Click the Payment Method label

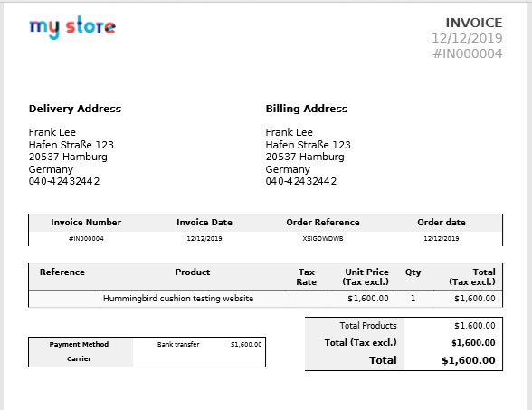pyautogui.click(x=79, y=344)
